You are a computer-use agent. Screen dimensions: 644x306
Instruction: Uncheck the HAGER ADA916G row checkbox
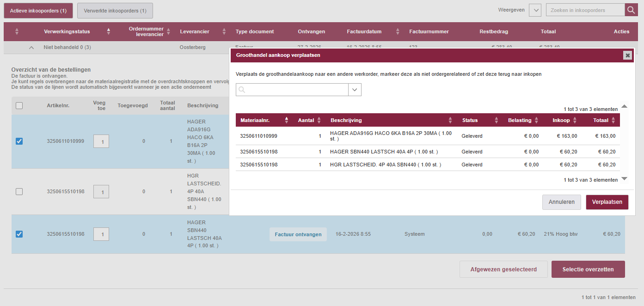pos(19,141)
